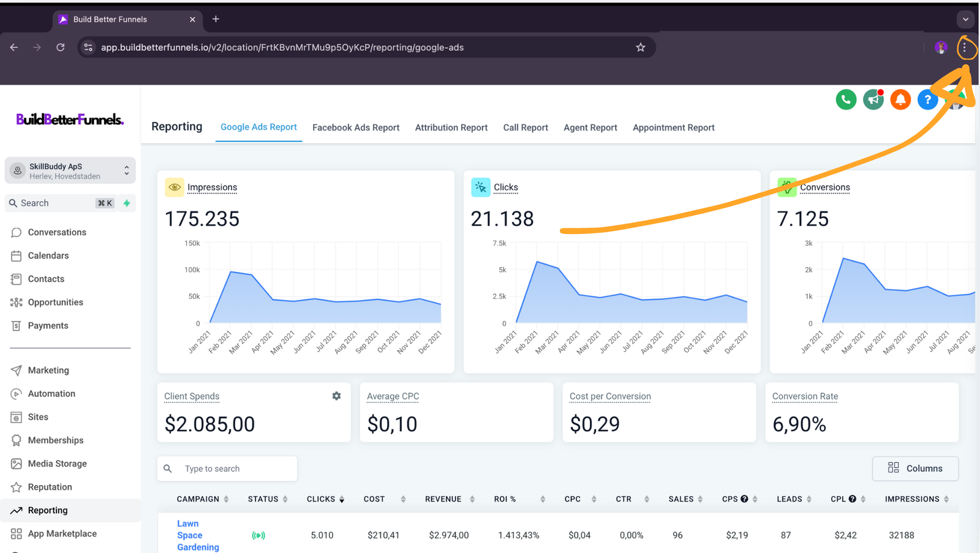Click the blue help question mark icon
The height and width of the screenshot is (553, 980).
pos(927,99)
